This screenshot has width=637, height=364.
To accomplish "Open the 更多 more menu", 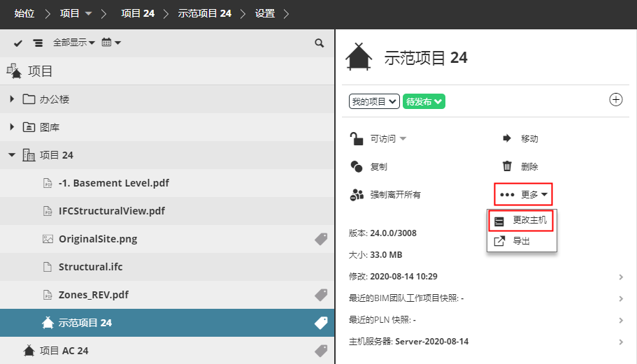I will click(523, 195).
